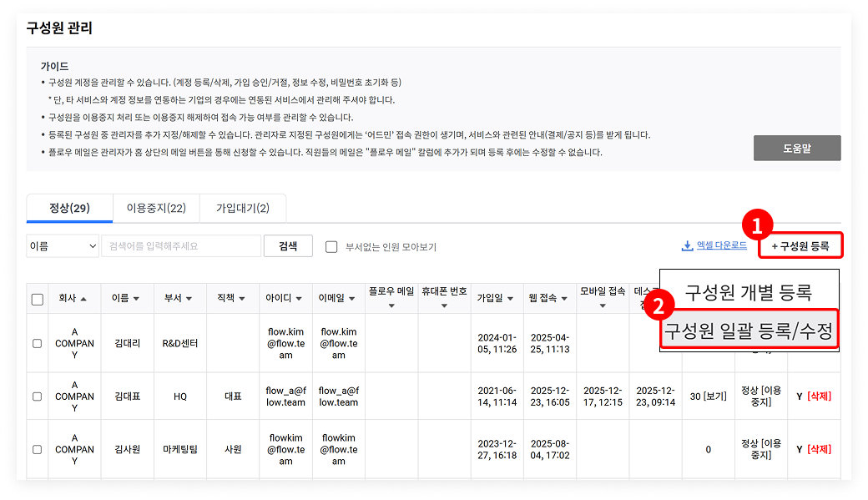The width and height of the screenshot is (868, 500).
Task: Choose 구성원 개별 등록 menu item
Action: click(x=748, y=292)
